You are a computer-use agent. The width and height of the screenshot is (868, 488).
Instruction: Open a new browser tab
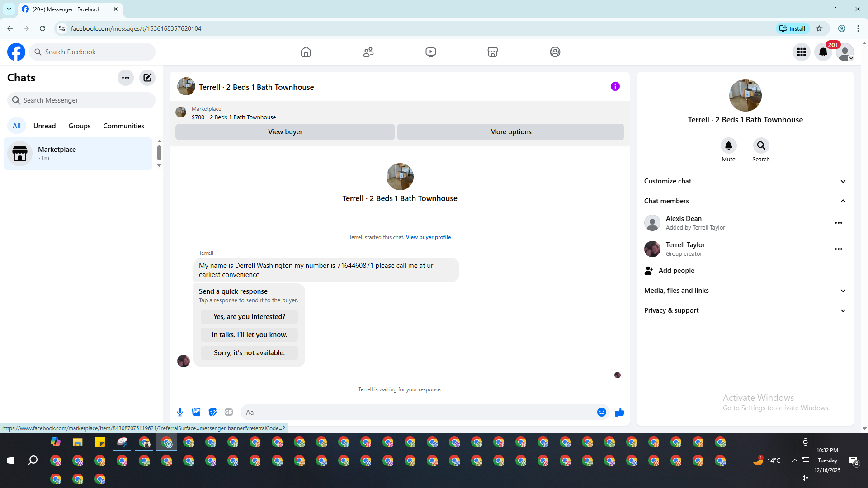click(132, 9)
